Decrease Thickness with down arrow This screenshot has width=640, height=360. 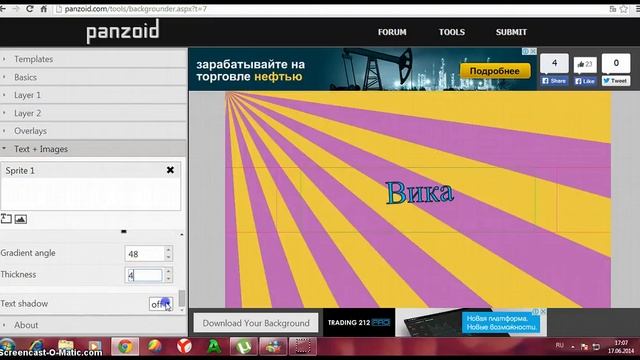click(168, 279)
